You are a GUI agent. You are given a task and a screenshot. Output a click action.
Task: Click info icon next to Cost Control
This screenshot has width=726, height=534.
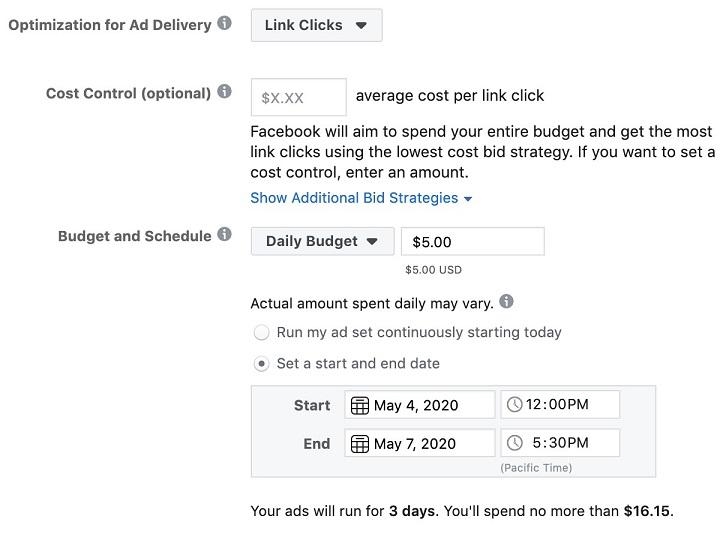pyautogui.click(x=225, y=92)
